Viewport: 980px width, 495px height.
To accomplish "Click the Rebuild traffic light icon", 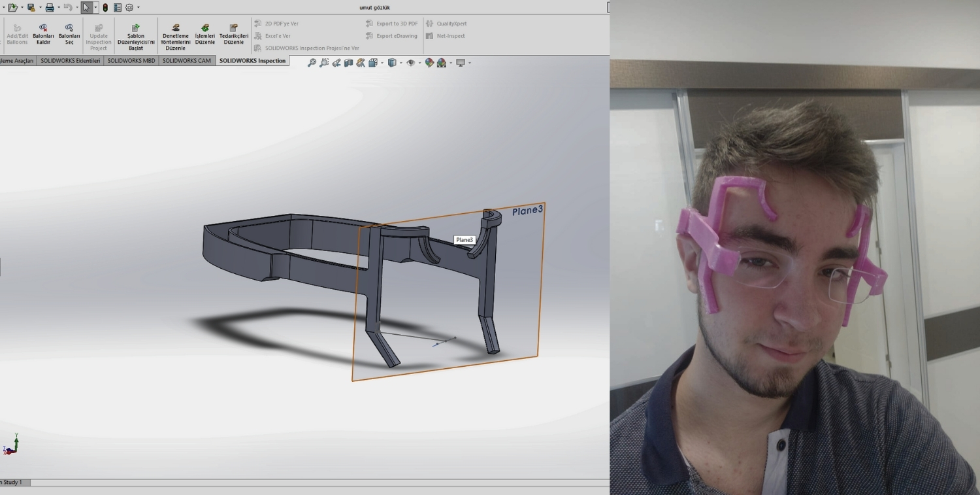I will click(x=105, y=8).
